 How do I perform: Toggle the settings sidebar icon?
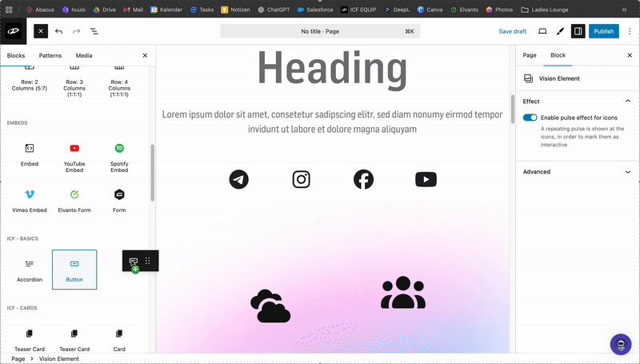tap(578, 31)
